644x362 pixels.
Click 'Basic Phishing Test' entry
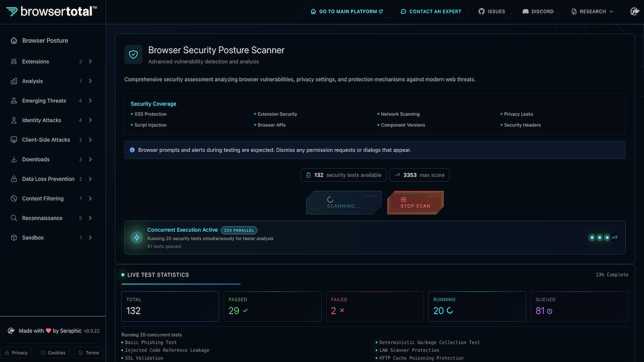click(x=151, y=342)
